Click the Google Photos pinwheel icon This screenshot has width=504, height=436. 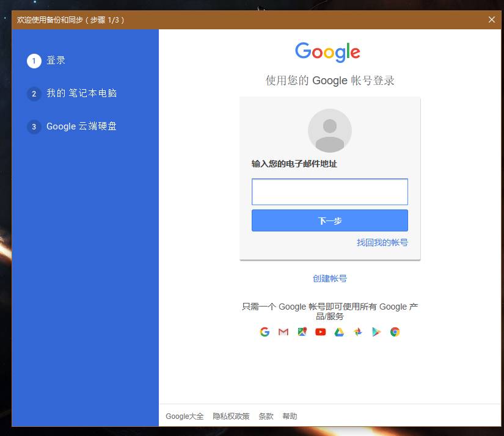point(358,332)
